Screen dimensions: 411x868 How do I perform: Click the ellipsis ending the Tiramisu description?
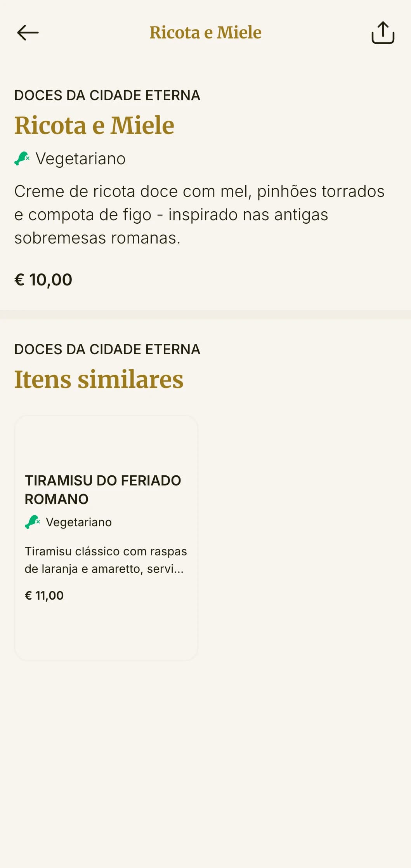[x=179, y=569]
